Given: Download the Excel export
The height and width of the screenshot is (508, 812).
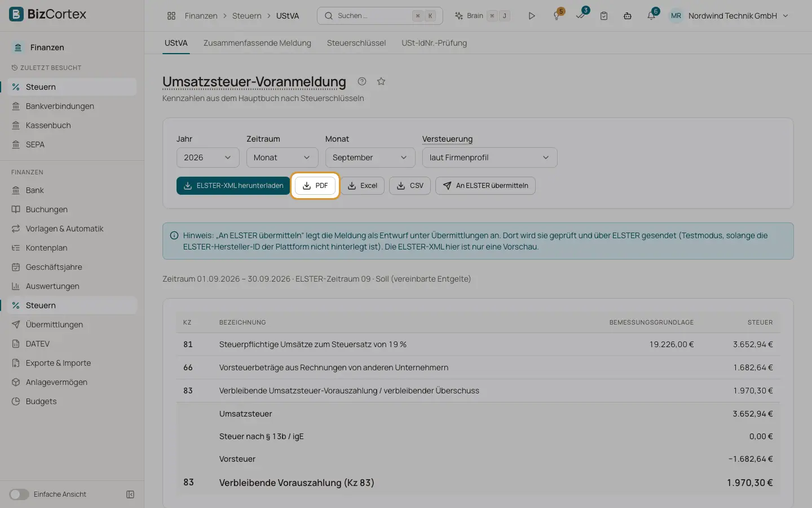Looking at the screenshot, I should pyautogui.click(x=363, y=186).
